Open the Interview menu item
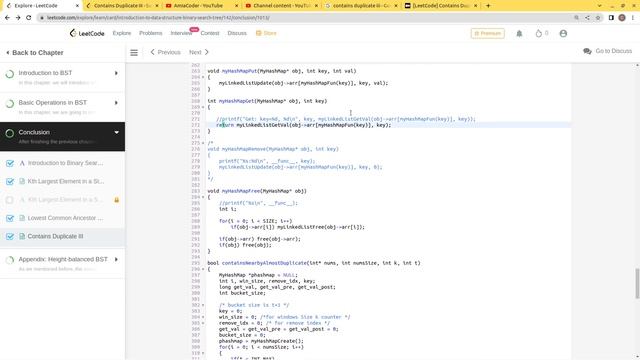Screen dimensions: 640x360 coord(181,33)
